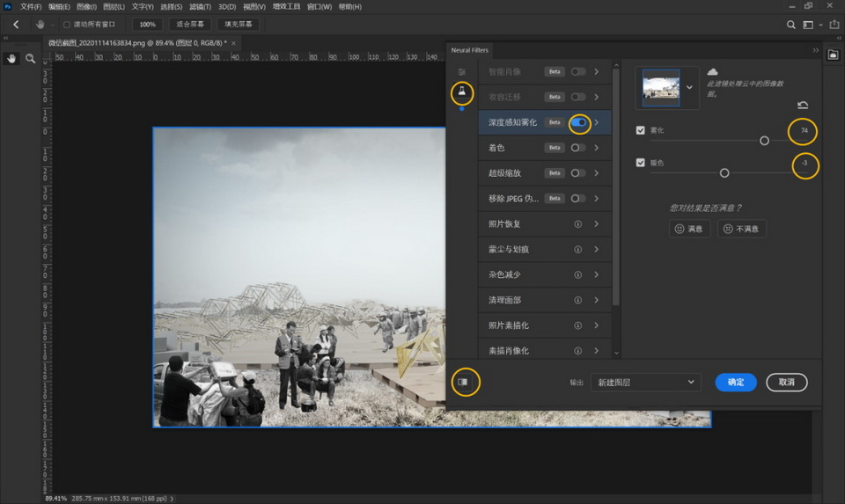The width and height of the screenshot is (845, 504).
Task: Click the back arrow in options bar
Action: click(x=16, y=25)
